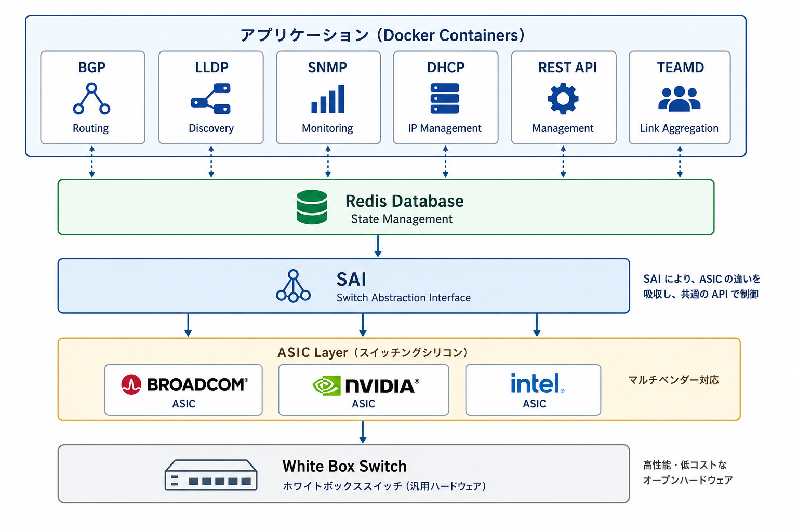Image resolution: width=798 pixels, height=532 pixels.
Task: Click the SAI により、ASIC の違いを note
Action: (702, 279)
